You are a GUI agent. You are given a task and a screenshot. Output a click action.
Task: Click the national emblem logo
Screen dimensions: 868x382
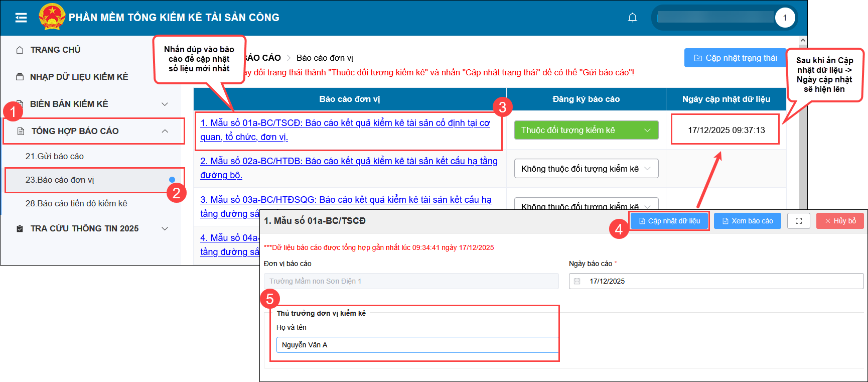pyautogui.click(x=52, y=17)
